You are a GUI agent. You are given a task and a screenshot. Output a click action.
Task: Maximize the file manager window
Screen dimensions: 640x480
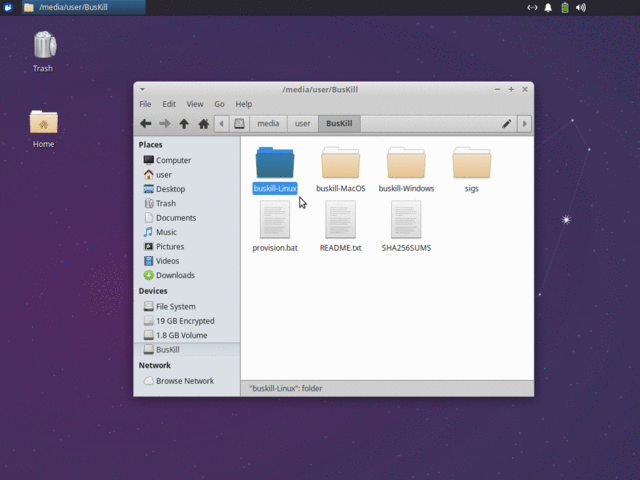click(x=511, y=89)
